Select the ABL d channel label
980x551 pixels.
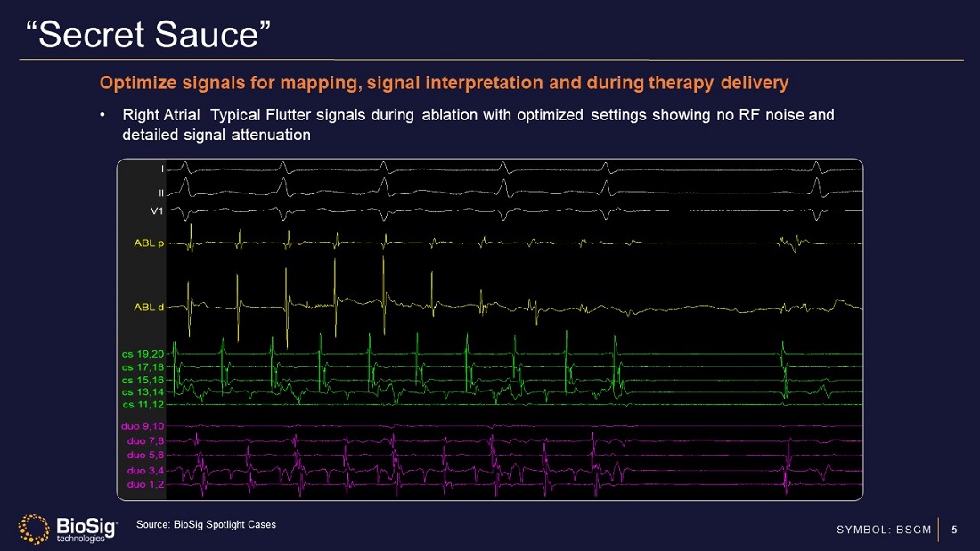coord(148,307)
